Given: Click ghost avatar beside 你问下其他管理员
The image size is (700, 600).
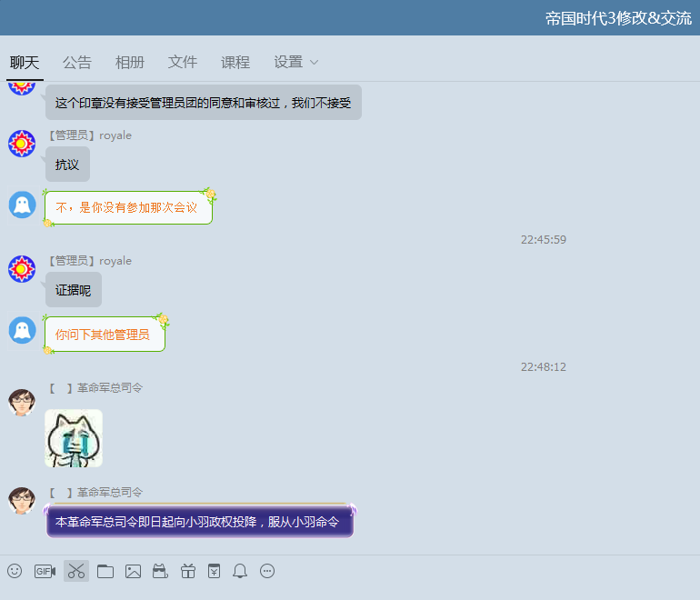Looking at the screenshot, I should (x=23, y=330).
